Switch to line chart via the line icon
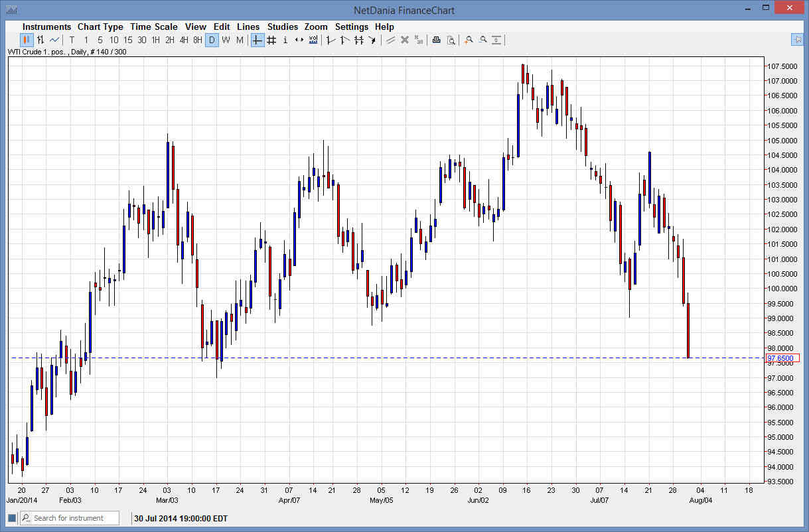The image size is (809, 532). tap(54, 40)
